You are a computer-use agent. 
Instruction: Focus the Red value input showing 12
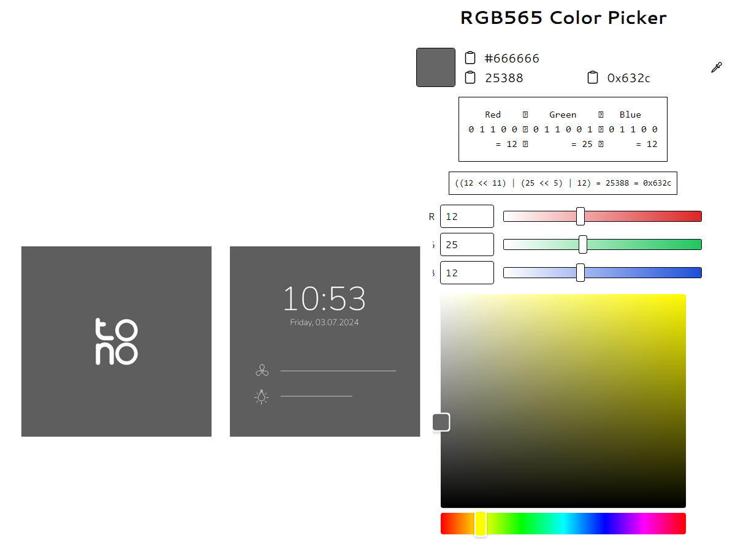pos(466,216)
